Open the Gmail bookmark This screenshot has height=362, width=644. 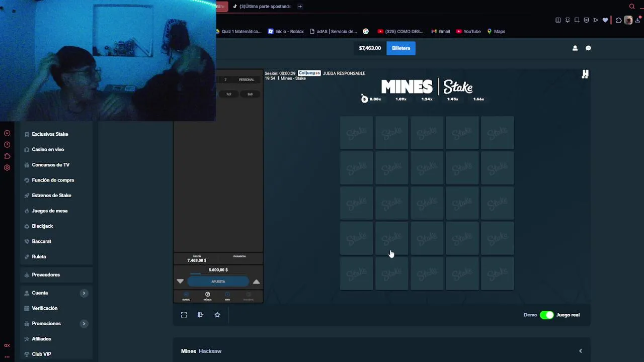[440, 31]
